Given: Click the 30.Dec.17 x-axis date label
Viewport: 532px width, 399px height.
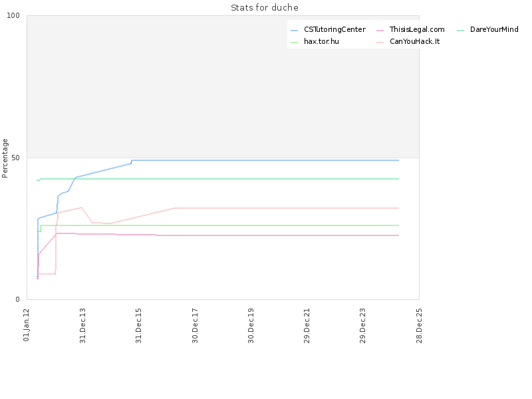Looking at the screenshot, I should 195,326.
